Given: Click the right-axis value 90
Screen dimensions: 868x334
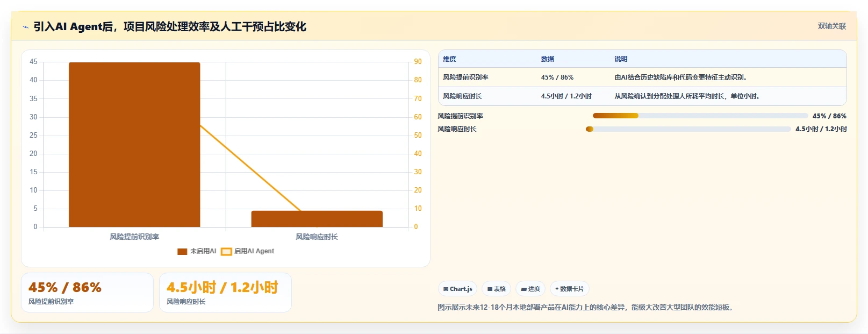Looking at the screenshot, I should [x=418, y=62].
